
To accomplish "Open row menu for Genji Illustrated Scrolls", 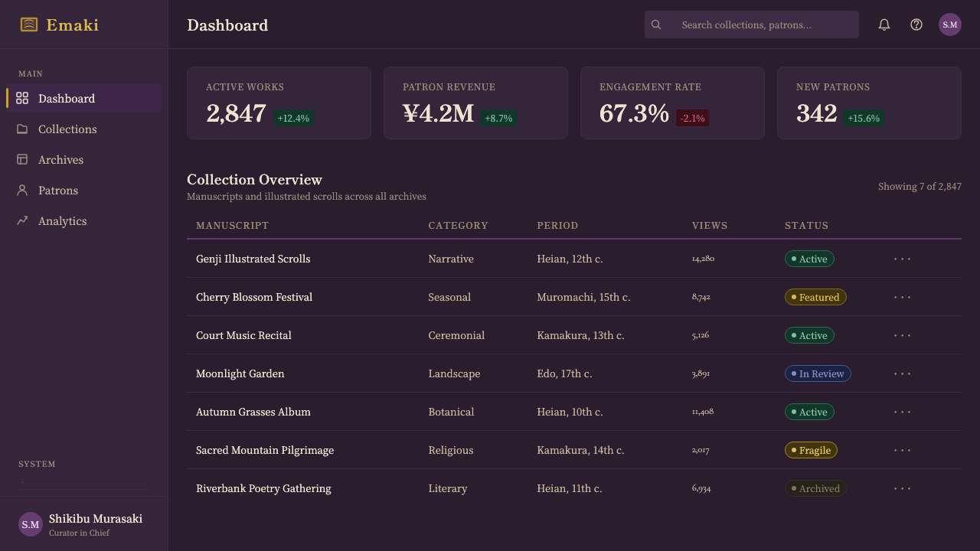I will [903, 259].
